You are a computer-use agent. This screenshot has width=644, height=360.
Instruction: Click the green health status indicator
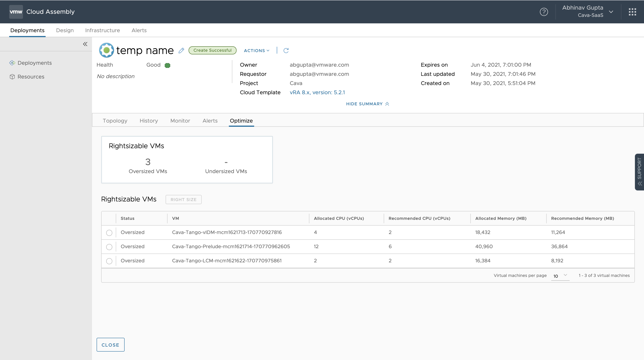[x=168, y=65]
